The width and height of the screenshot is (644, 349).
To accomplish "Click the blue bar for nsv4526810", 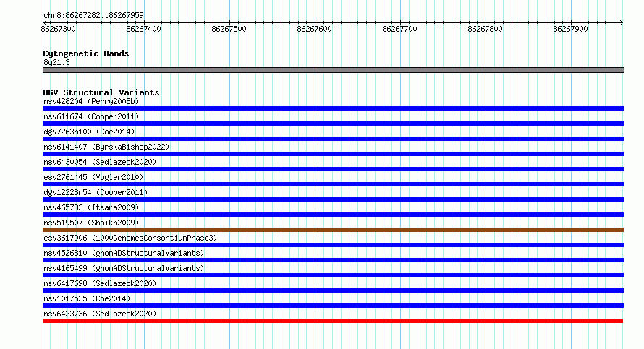I will point(333,260).
